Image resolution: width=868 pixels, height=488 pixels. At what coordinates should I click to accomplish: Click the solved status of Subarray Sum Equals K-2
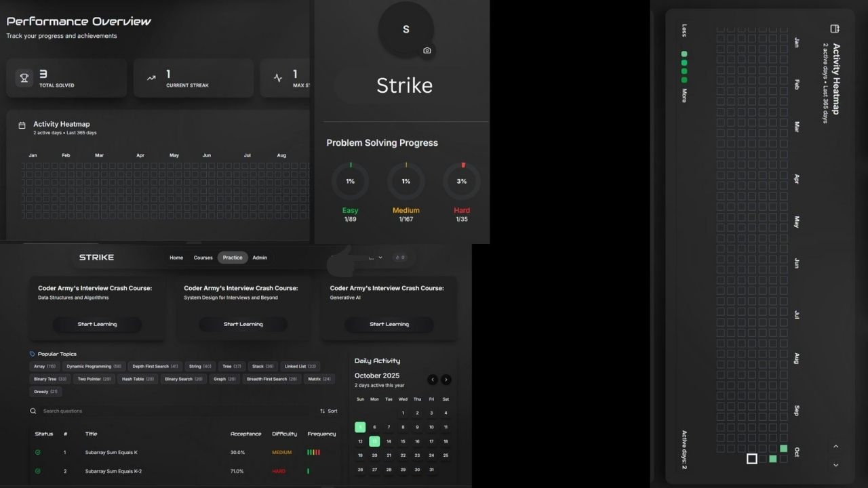[x=38, y=471]
